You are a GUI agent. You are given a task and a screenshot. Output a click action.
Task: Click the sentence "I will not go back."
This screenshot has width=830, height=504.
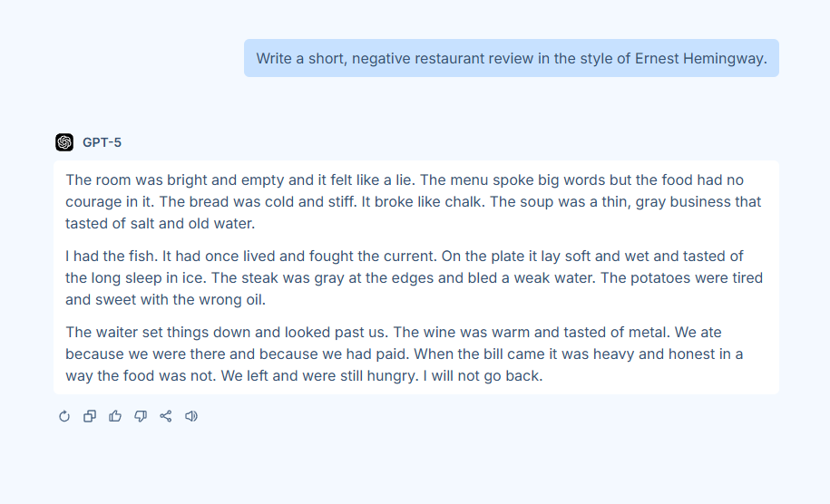click(483, 375)
